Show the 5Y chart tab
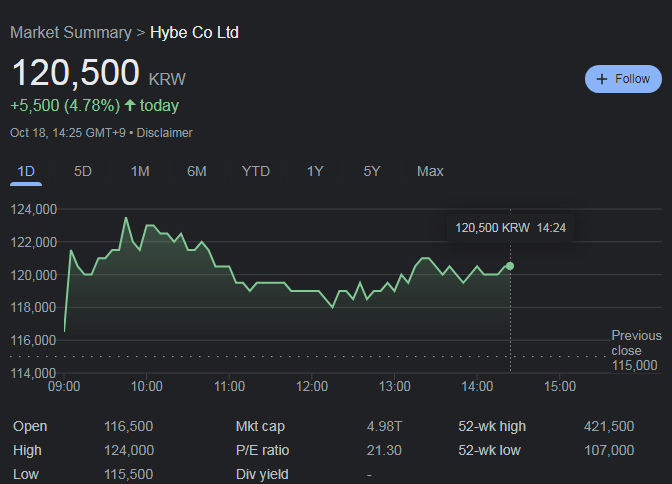This screenshot has width=672, height=484. tap(372, 171)
